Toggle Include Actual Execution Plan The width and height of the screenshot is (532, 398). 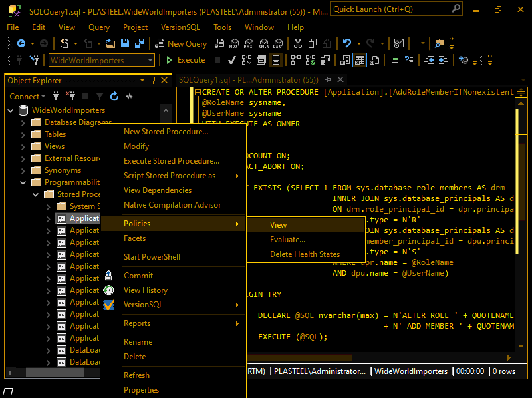point(294,60)
